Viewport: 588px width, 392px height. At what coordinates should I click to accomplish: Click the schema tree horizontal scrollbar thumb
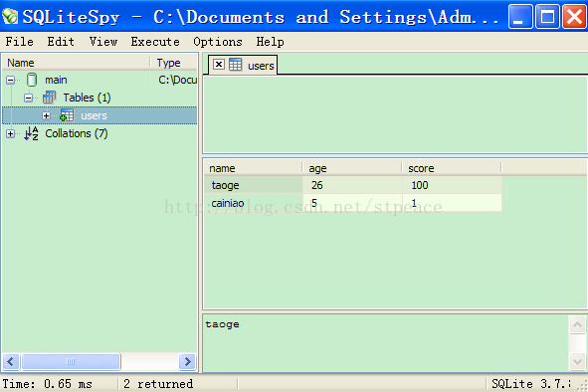[x=71, y=361]
